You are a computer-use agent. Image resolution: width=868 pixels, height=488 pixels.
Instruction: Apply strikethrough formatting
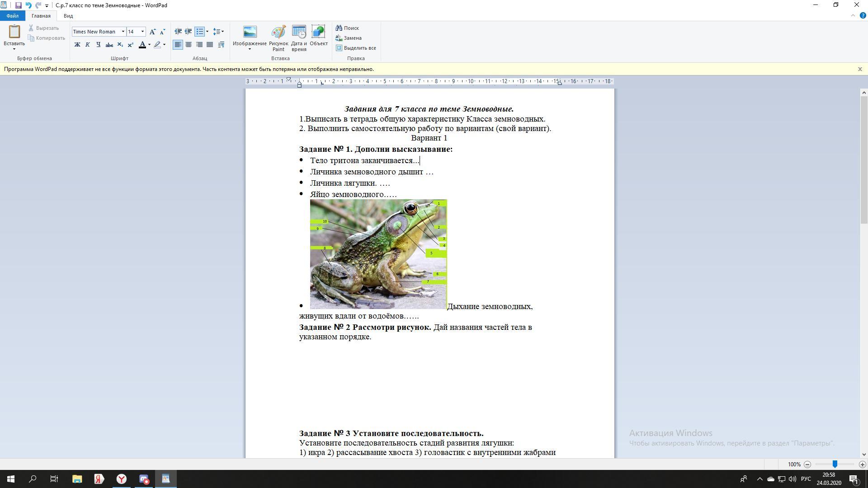tap(109, 45)
